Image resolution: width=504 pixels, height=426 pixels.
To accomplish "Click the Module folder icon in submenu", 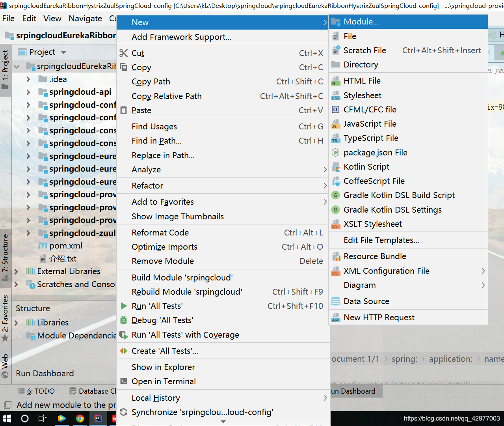I will point(335,22).
